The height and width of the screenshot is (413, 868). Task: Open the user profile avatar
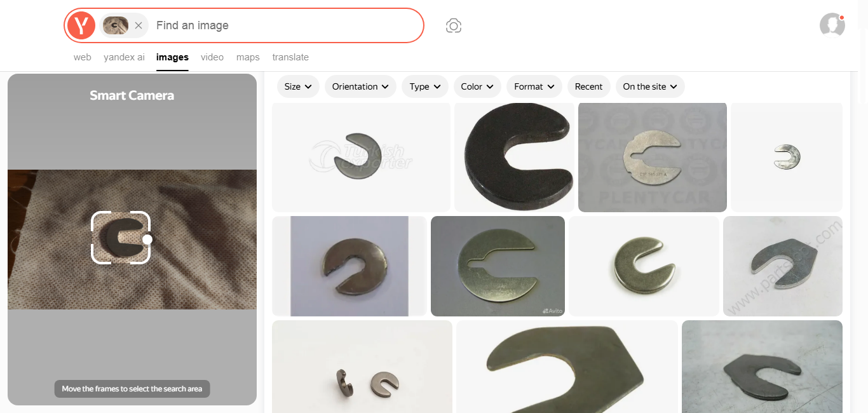(832, 25)
